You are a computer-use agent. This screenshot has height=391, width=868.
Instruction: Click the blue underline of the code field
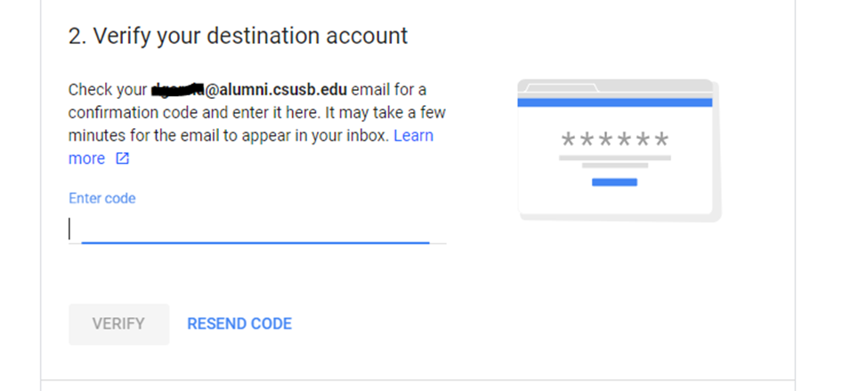(x=256, y=242)
